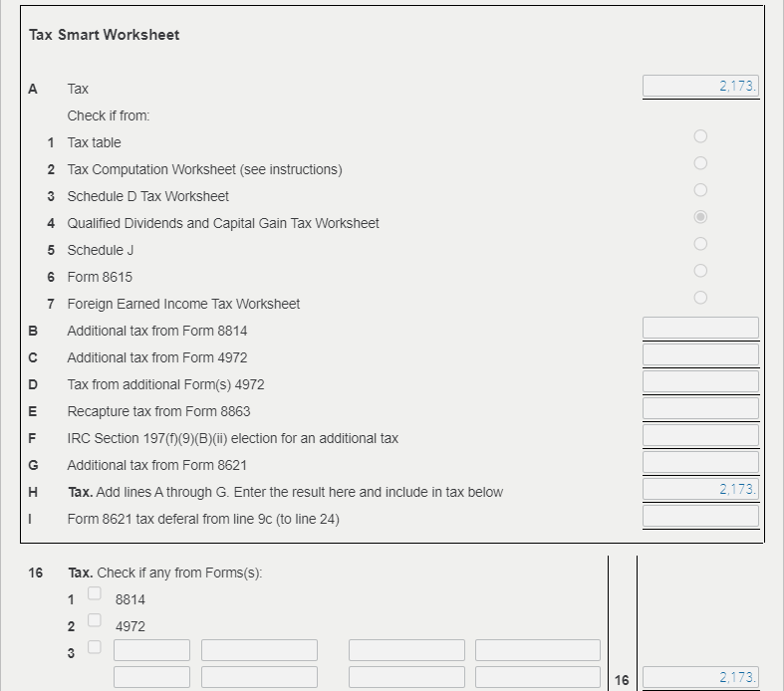Click Form 8621 tax deferral field
The width and height of the screenshot is (784, 691).
pos(700,516)
